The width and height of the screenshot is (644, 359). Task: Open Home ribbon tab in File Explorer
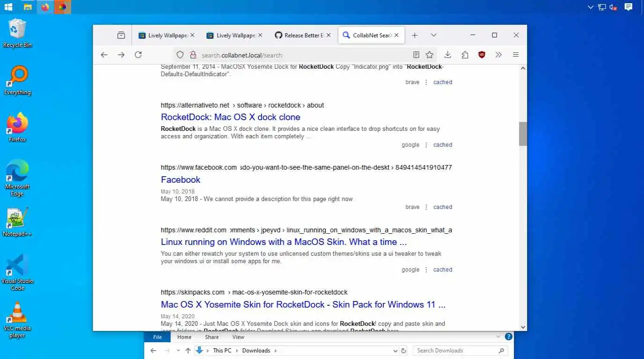(184, 337)
